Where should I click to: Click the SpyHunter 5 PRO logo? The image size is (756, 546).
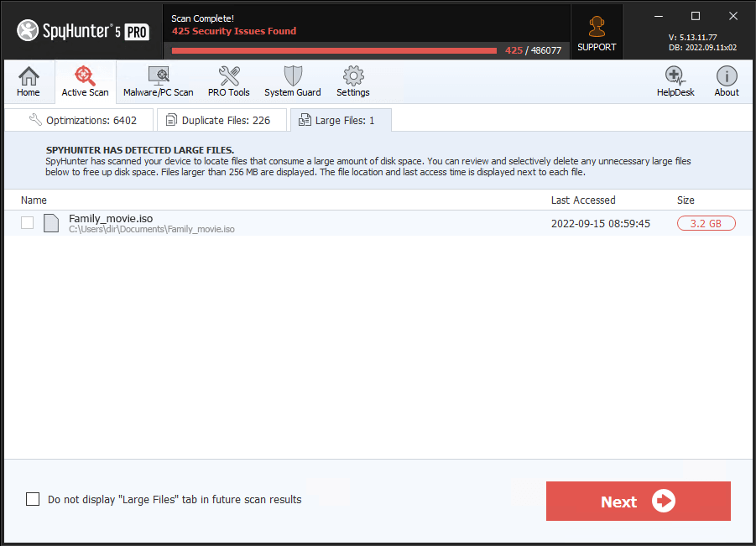[81, 29]
